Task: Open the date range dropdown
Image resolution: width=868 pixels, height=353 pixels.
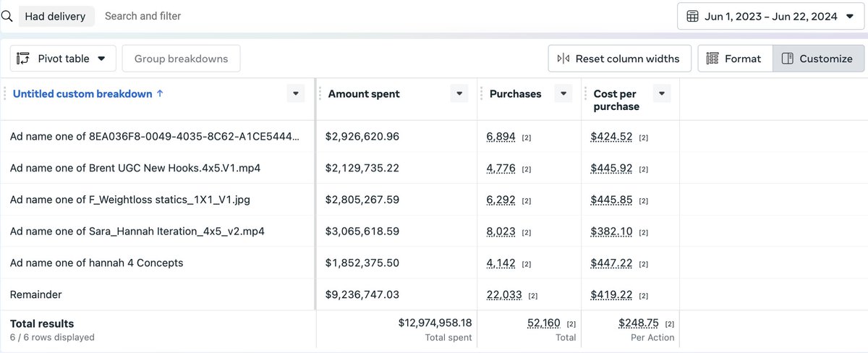Action: 849,16
